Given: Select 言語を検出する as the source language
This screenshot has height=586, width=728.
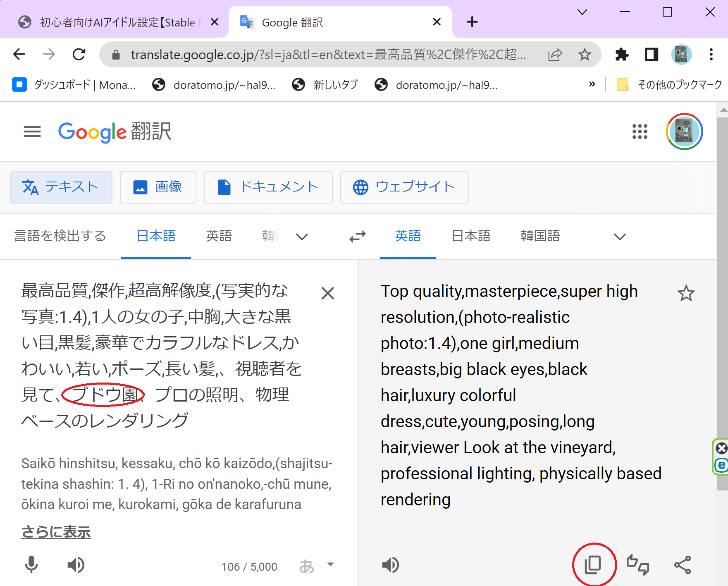Looking at the screenshot, I should tap(60, 236).
